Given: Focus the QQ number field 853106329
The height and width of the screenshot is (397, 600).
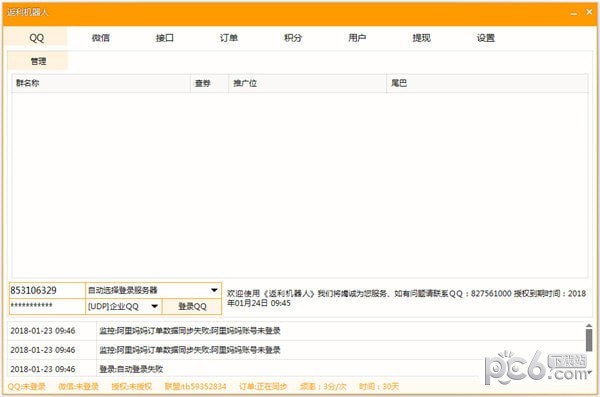Looking at the screenshot, I should click(x=47, y=291).
